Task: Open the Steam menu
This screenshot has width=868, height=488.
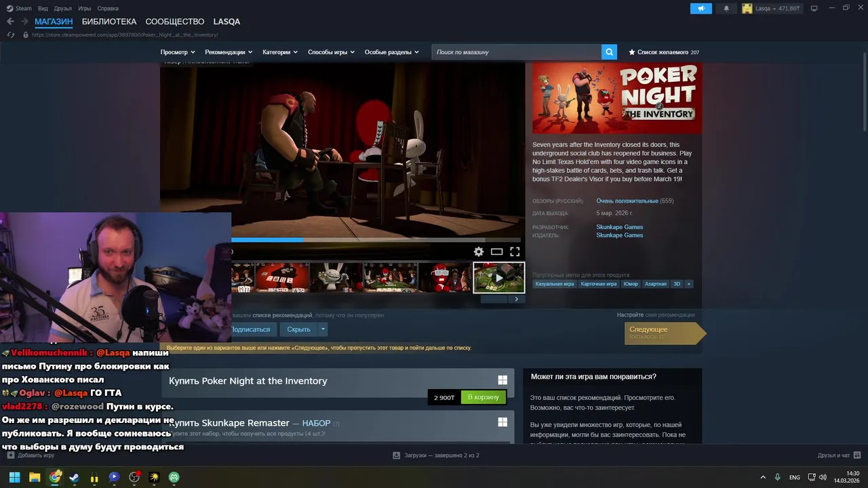Action: pos(19,8)
